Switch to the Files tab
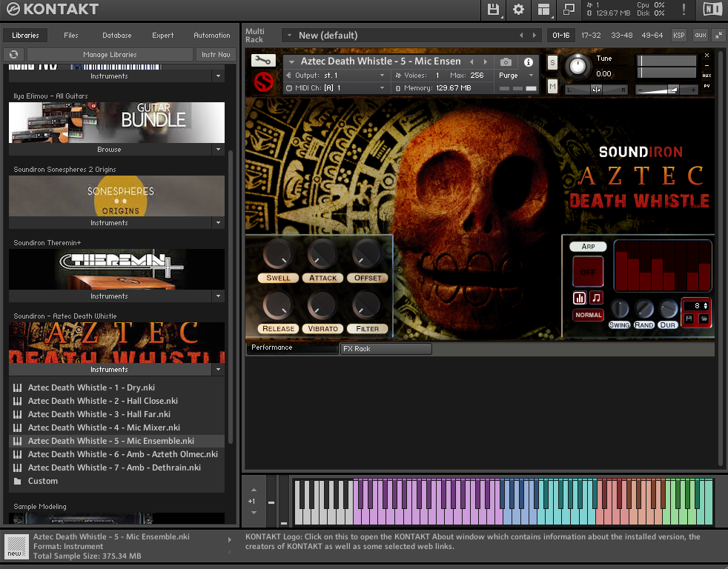The image size is (728, 569). click(71, 36)
